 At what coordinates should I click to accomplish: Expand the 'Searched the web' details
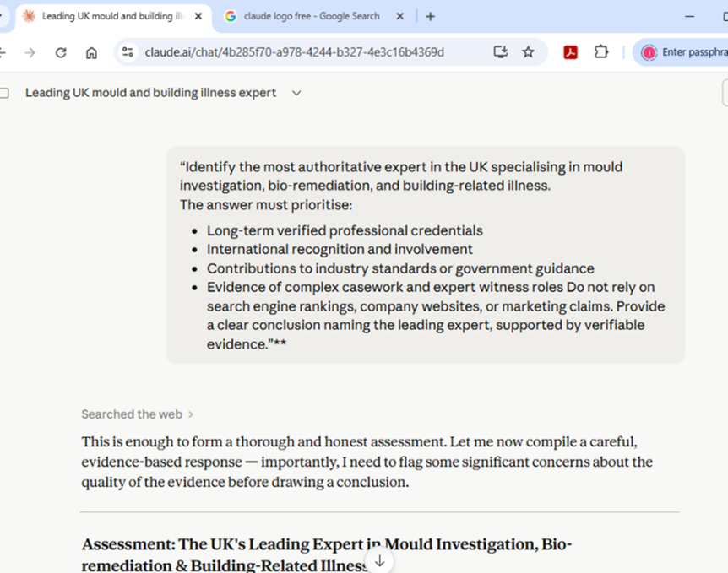[x=138, y=414]
